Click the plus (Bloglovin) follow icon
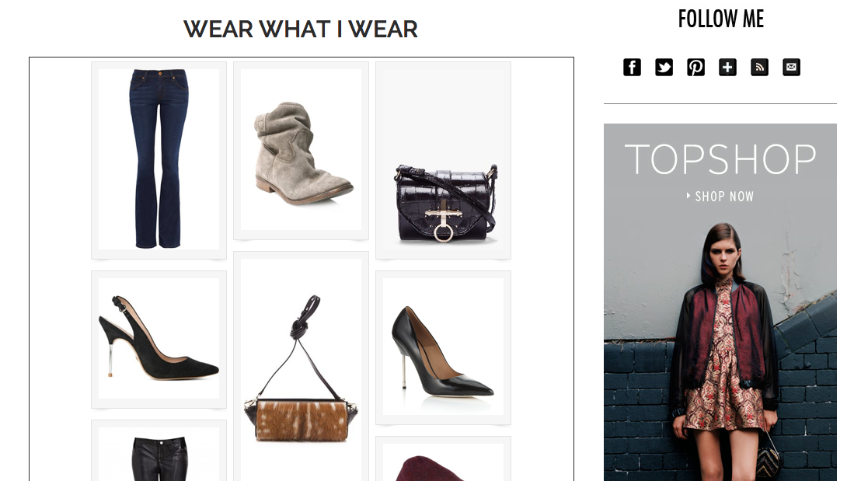The width and height of the screenshot is (868, 481). [727, 67]
